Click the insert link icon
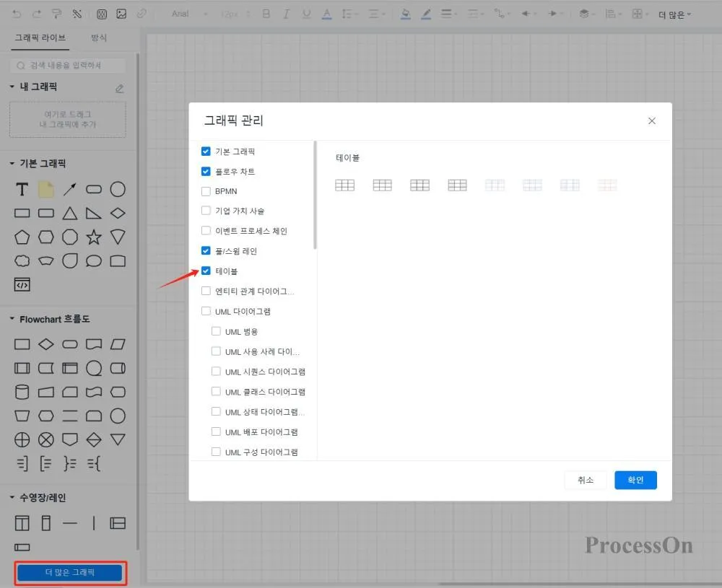The height and width of the screenshot is (588, 722). point(142,14)
